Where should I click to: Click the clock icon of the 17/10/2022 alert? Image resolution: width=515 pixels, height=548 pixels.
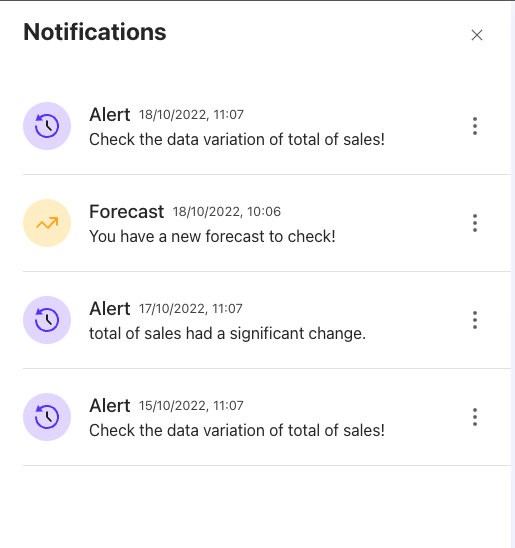click(x=47, y=320)
